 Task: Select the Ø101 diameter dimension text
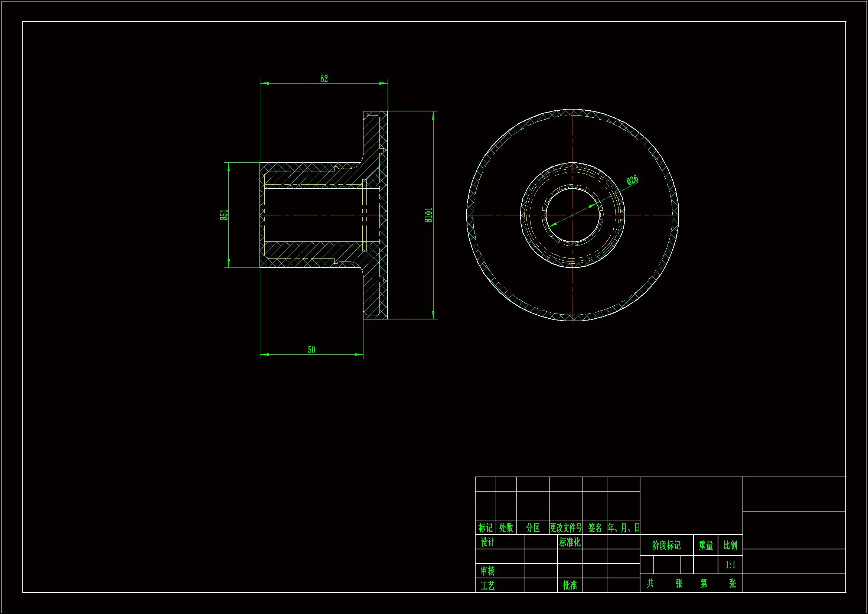point(429,215)
